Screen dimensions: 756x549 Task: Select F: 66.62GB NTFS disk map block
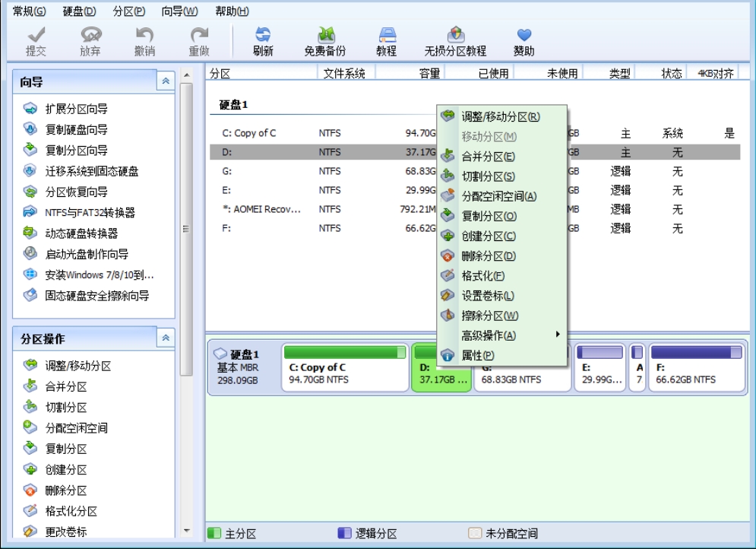(x=696, y=367)
